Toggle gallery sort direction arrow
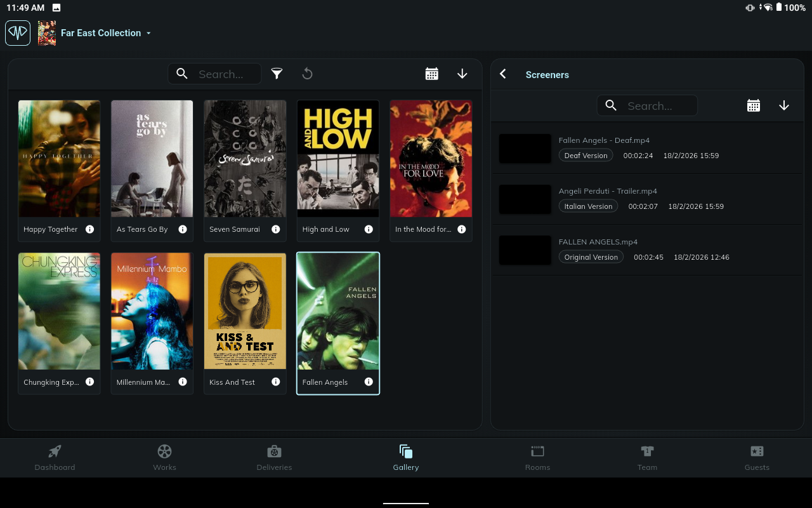812x508 pixels. (x=462, y=74)
